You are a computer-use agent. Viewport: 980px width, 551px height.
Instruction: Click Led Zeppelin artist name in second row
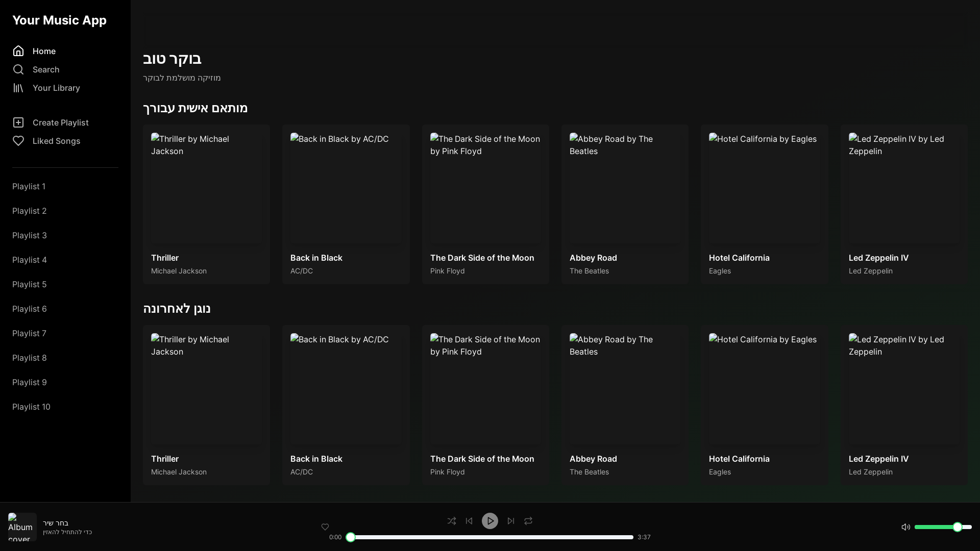pos(871,472)
